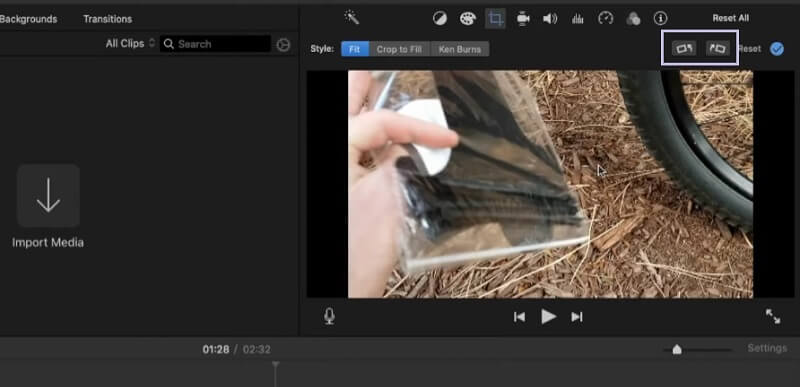The height and width of the screenshot is (387, 800).
Task: Select the Fit crop style
Action: point(355,49)
